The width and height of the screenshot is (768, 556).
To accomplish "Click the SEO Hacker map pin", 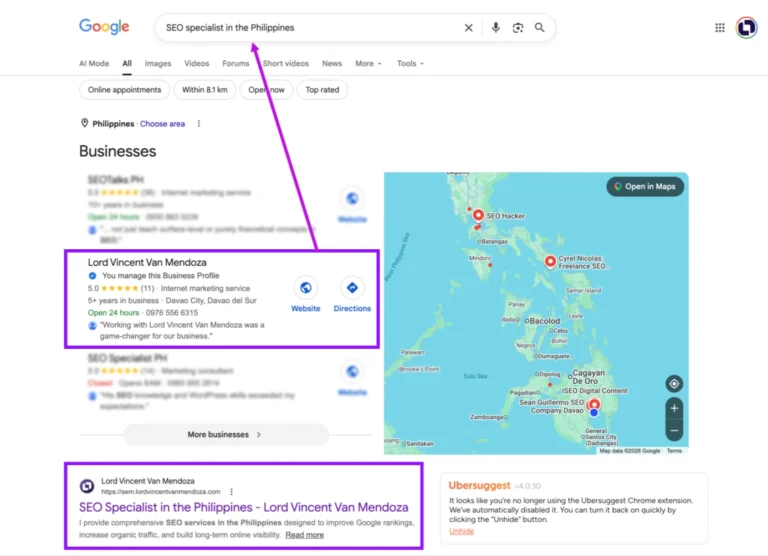I will (x=478, y=215).
